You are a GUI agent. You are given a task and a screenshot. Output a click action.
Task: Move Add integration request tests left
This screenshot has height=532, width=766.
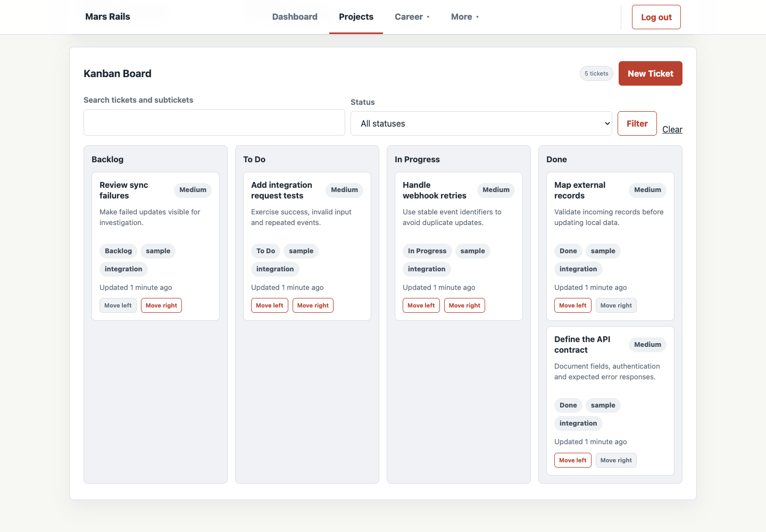coord(270,305)
